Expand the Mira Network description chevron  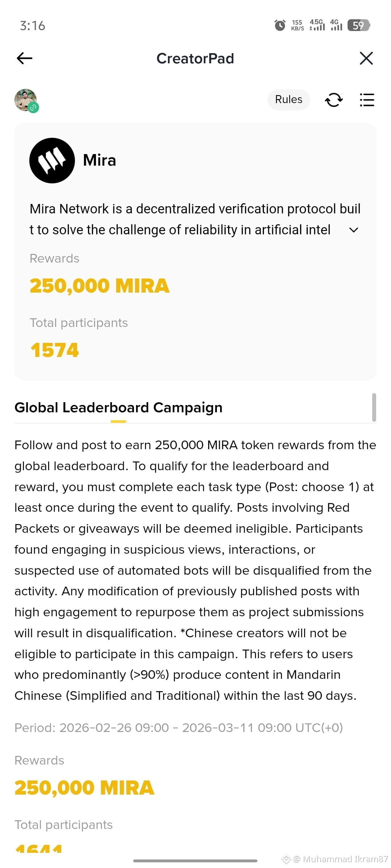click(x=354, y=230)
